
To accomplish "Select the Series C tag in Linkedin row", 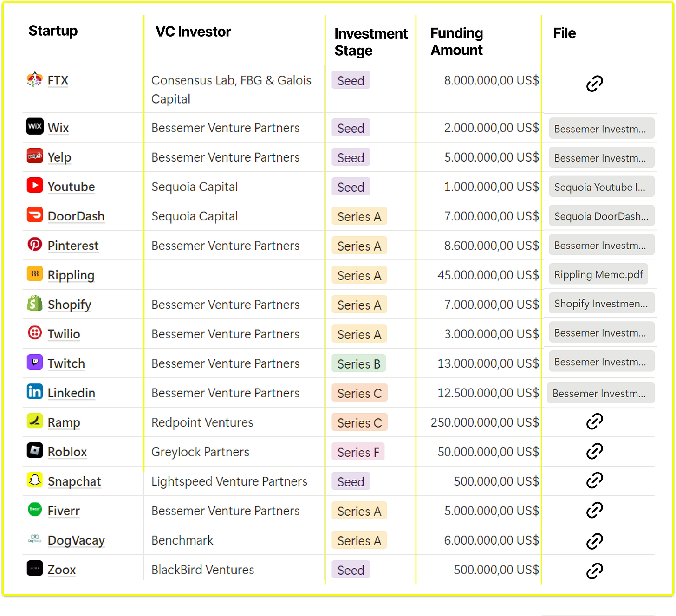I will click(x=360, y=393).
